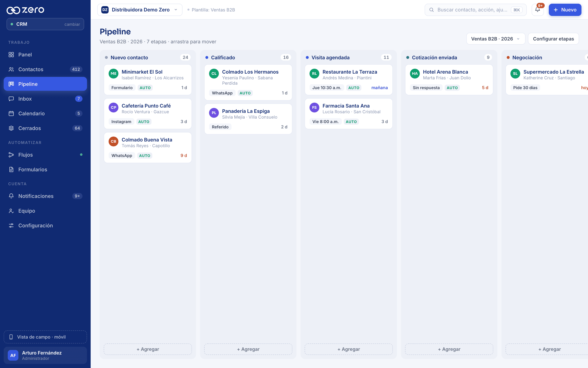Go to Panel in sidebar
The height and width of the screenshot is (368, 588).
pos(45,55)
